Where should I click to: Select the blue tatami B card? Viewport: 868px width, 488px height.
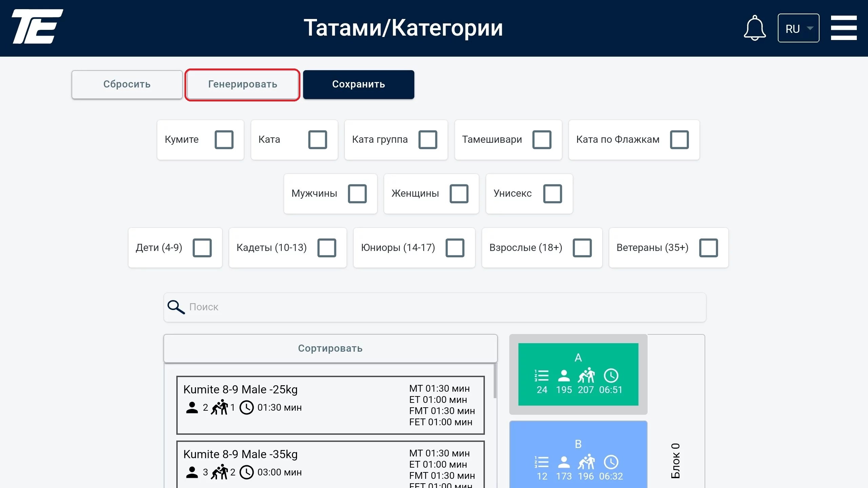(x=578, y=455)
